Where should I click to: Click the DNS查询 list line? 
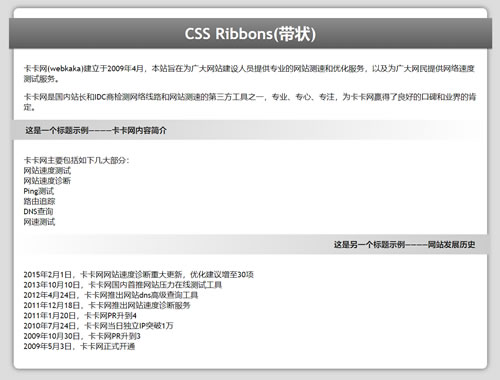tap(38, 212)
